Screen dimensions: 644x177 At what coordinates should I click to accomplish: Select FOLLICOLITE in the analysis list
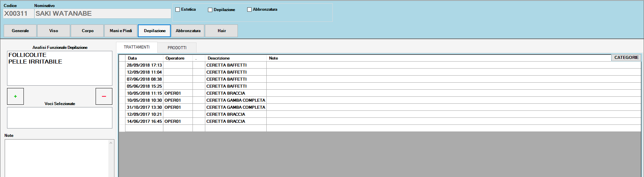click(28, 55)
